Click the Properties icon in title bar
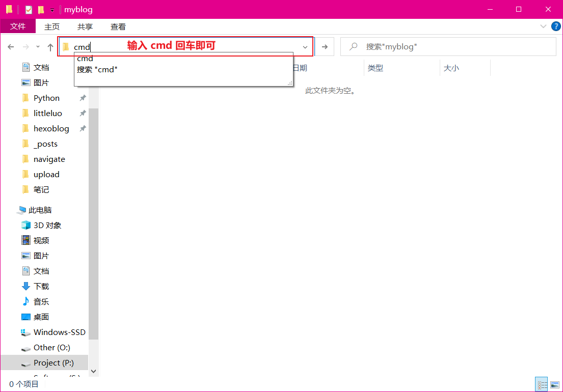Screen dimensions: 563x392 [29, 10]
